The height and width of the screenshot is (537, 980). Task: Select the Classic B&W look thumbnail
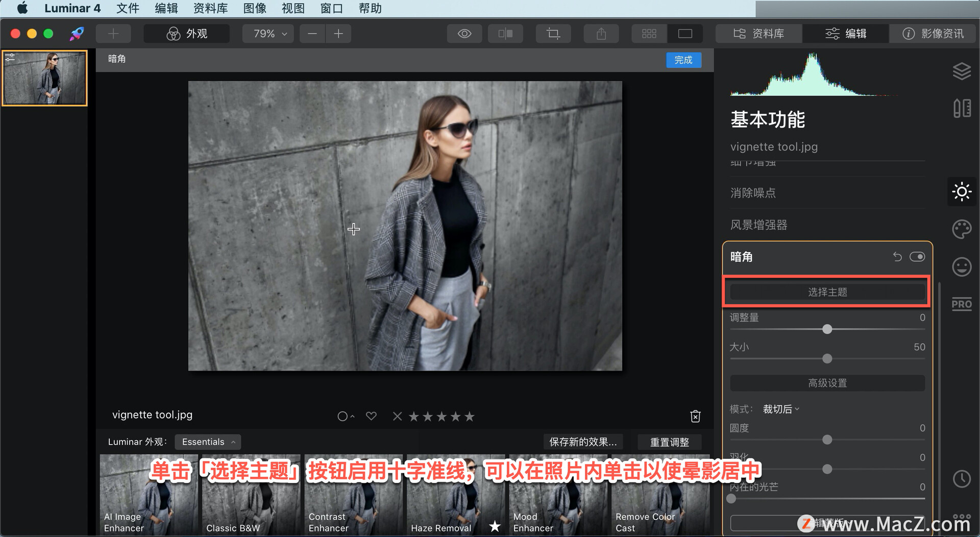click(x=251, y=494)
